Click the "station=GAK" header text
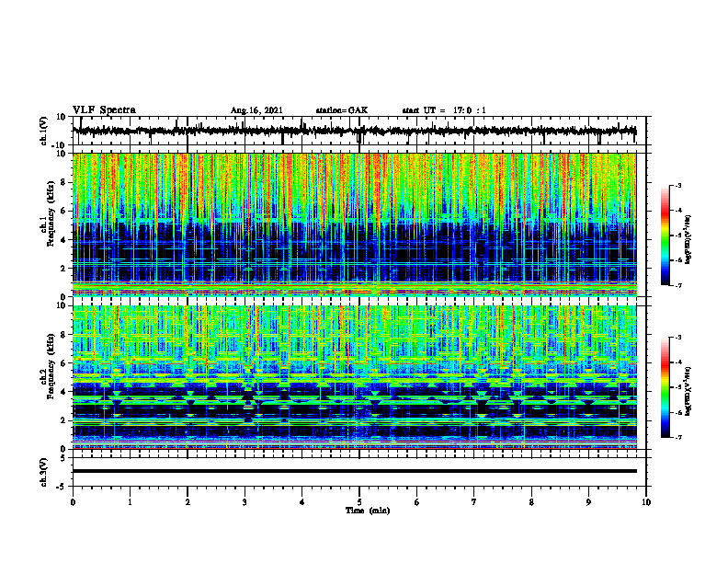728x563 pixels. pyautogui.click(x=342, y=110)
